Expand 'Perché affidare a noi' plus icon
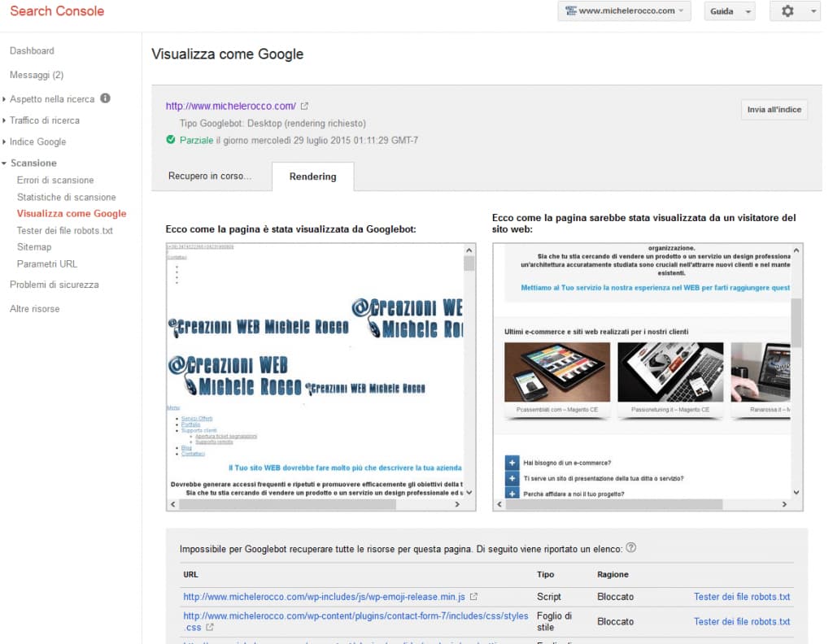Screen dimensions: 833x644 coord(512,494)
